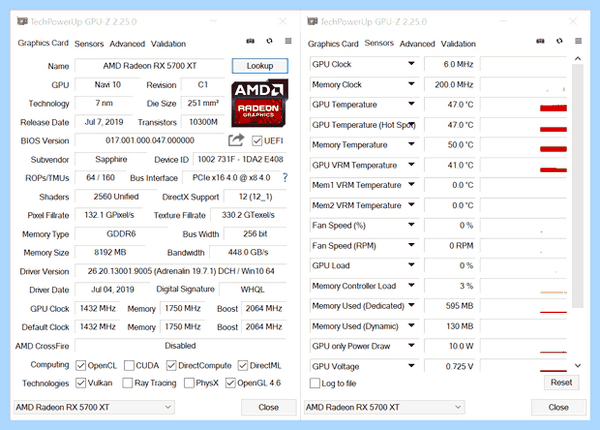
Task: Open the Memory Controller Load dropdown arrow
Action: tap(411, 285)
